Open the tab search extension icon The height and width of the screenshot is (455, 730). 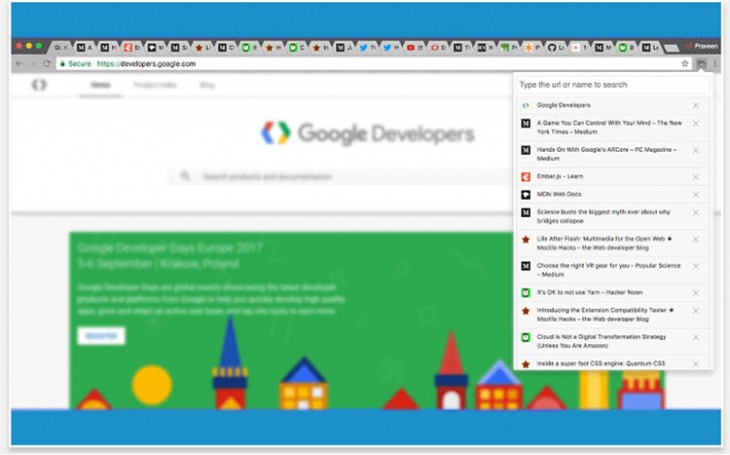701,64
